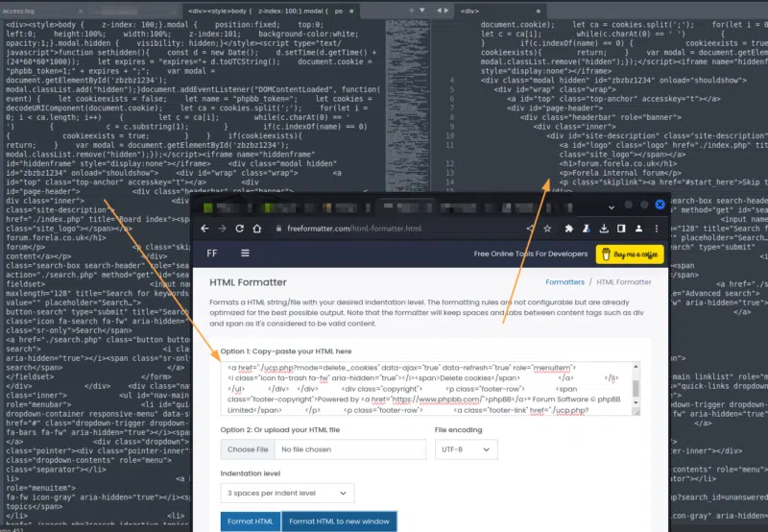Open the browser home page
This screenshot has width=768, height=532.
256,229
